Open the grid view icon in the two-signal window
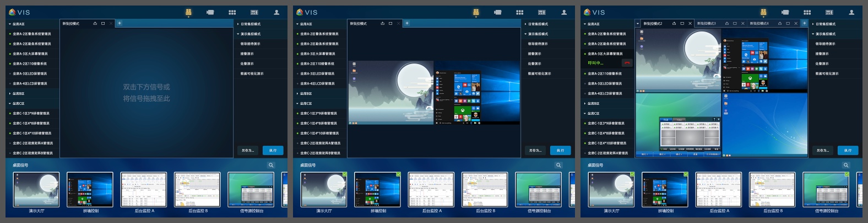The width and height of the screenshot is (868, 223). pos(519,12)
